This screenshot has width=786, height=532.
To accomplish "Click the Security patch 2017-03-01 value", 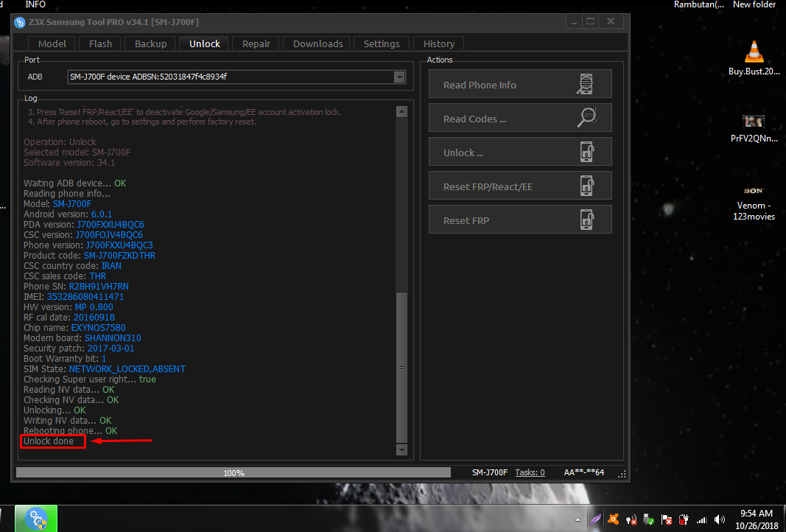I will [x=110, y=349].
